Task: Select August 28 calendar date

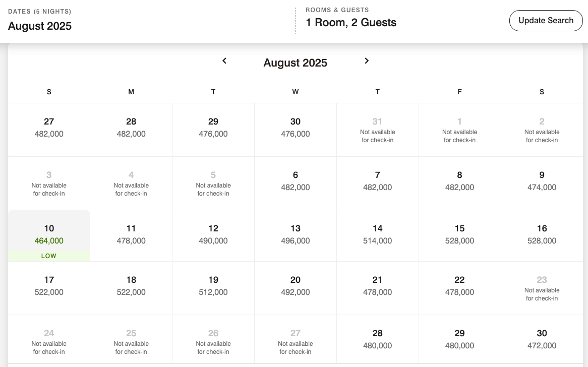Action: 377,340
